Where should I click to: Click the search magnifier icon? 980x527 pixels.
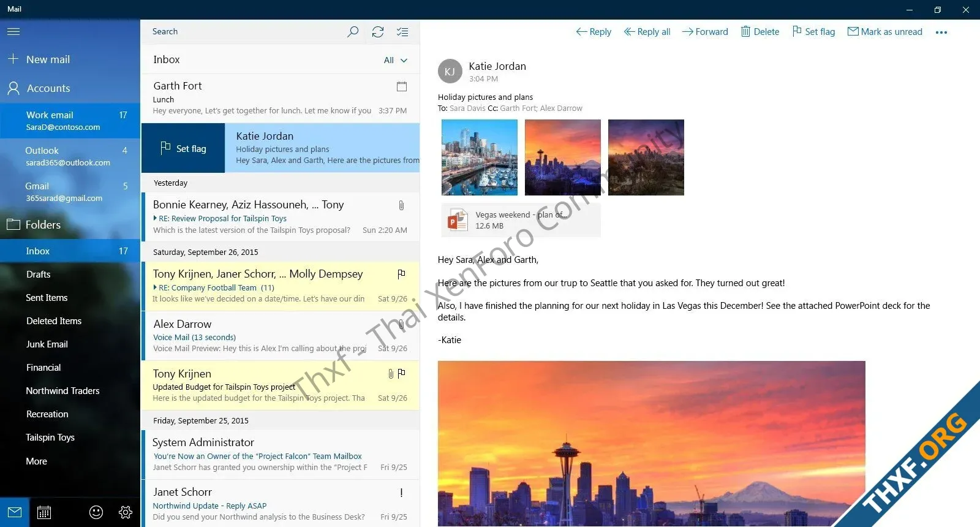pos(353,31)
